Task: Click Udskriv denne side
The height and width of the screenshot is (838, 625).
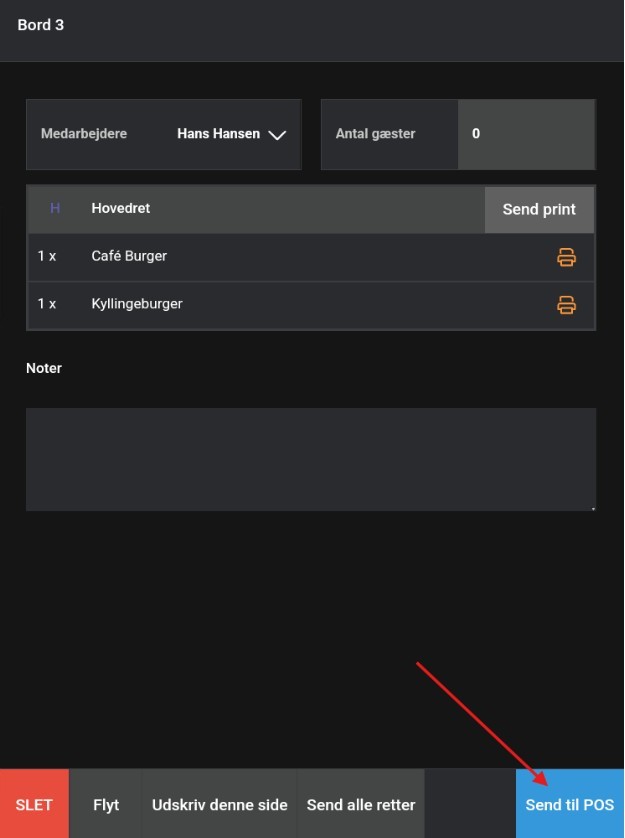Action: [x=219, y=805]
